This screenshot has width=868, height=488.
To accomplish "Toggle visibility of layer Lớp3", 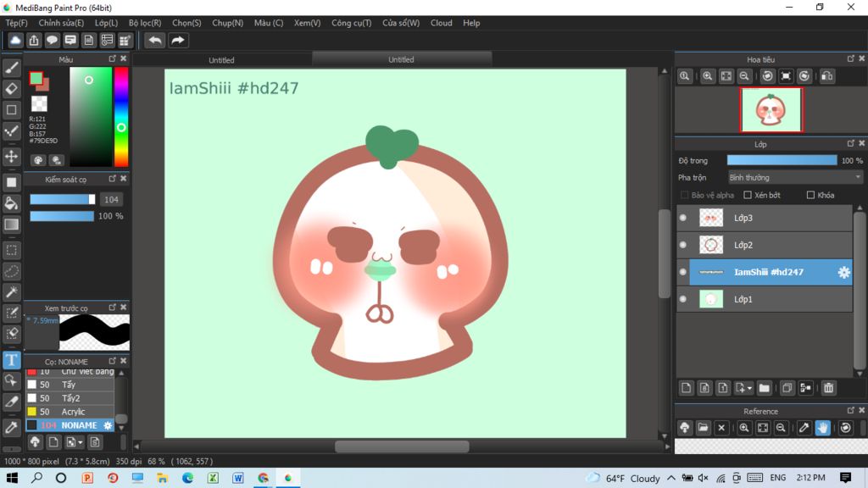I will (683, 218).
